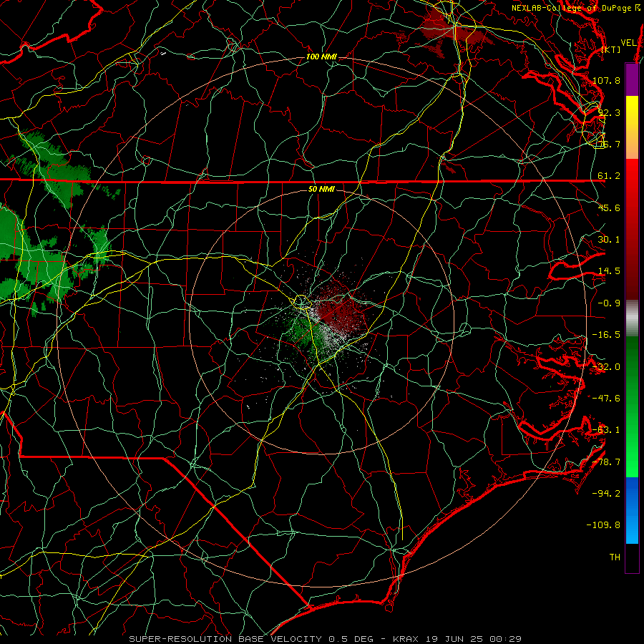
Task: Click the 61.2 legend value
Action: pos(609,176)
